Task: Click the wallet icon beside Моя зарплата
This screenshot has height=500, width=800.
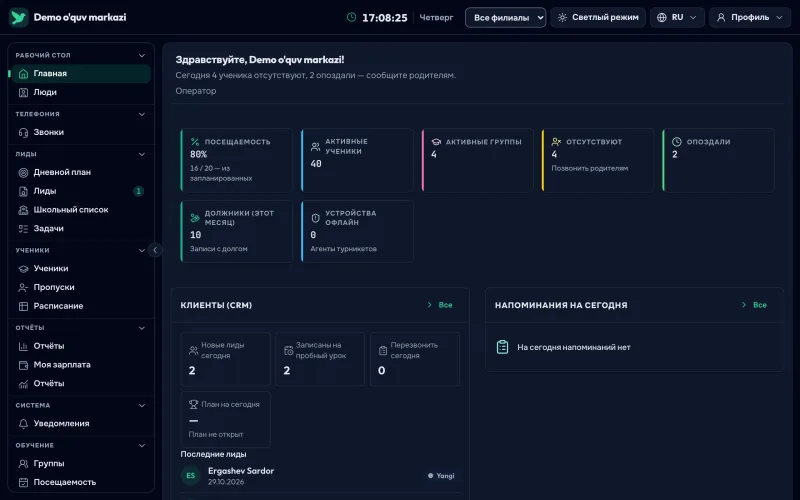Action: tap(23, 365)
